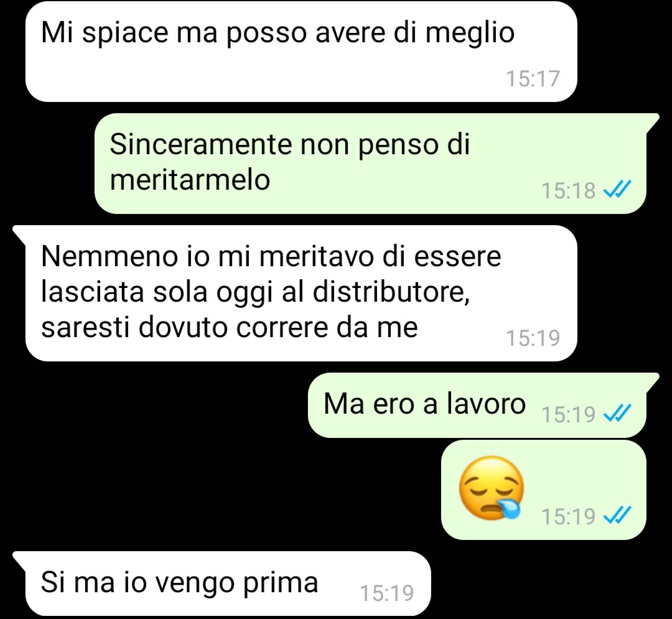Click the blue double ticks on the emoji message
672x619 pixels.
617,515
